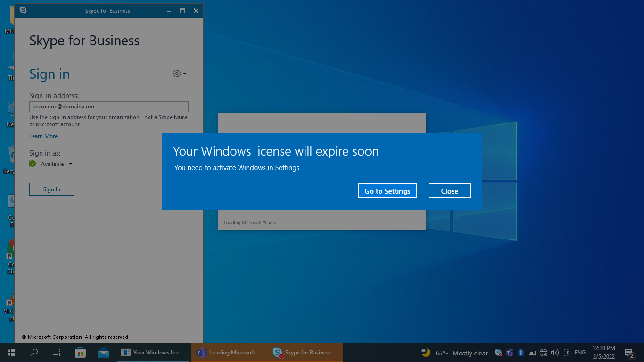This screenshot has width=644, height=362.
Task: Open taskbar Search magnifier icon
Action: tap(34, 353)
